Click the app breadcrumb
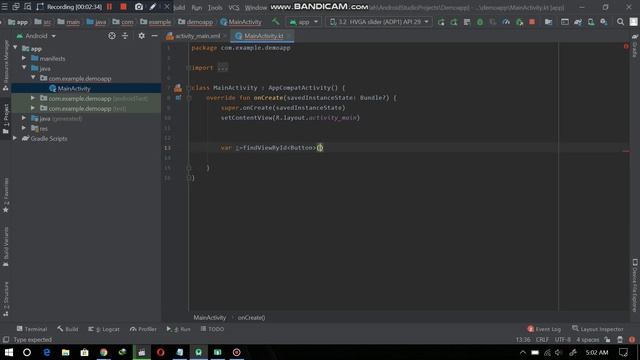Viewport: 640px width, 360px height. pos(18,22)
